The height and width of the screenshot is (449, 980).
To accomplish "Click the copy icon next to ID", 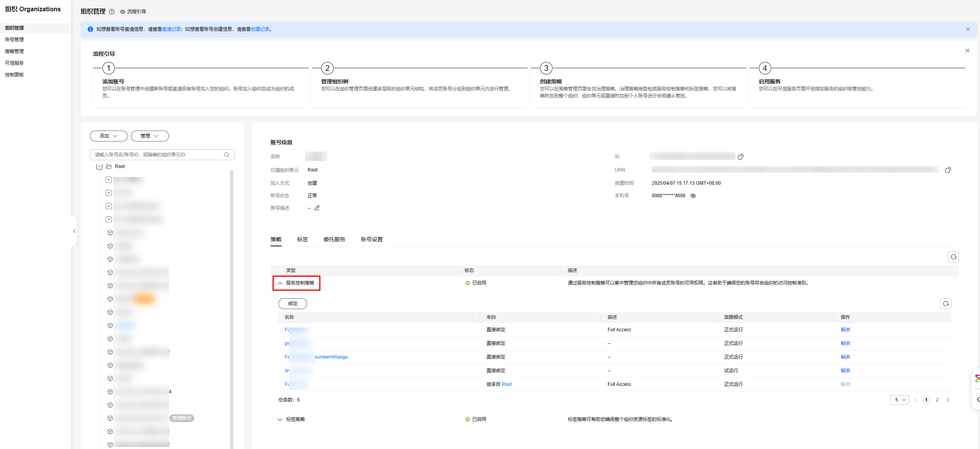I will click(x=740, y=157).
